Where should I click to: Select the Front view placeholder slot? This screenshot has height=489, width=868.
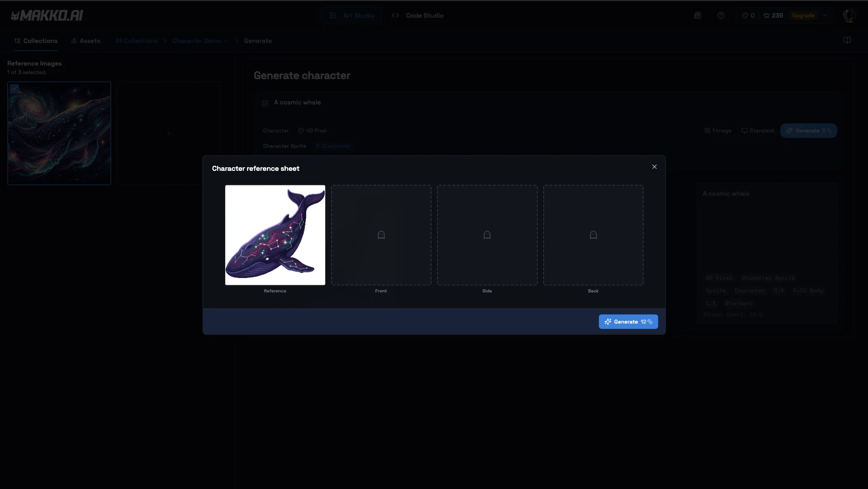pos(381,235)
